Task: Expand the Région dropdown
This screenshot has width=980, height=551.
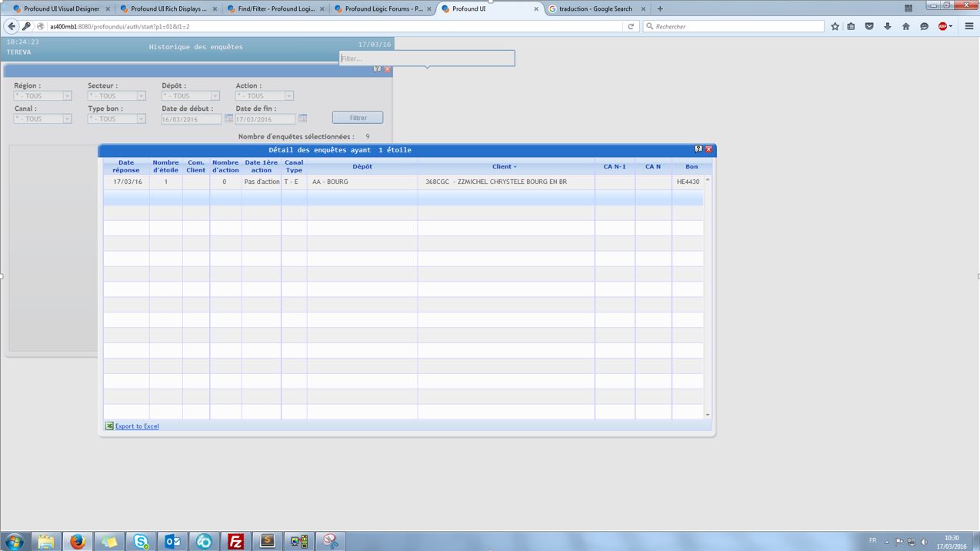Action: [67, 96]
